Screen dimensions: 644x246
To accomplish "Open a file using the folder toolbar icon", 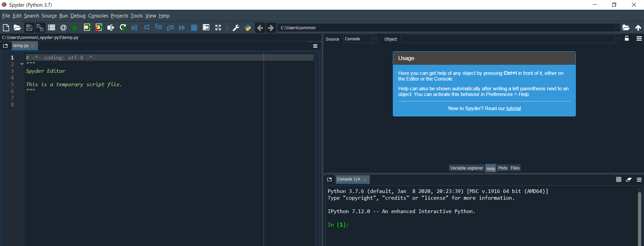I will coord(17,28).
